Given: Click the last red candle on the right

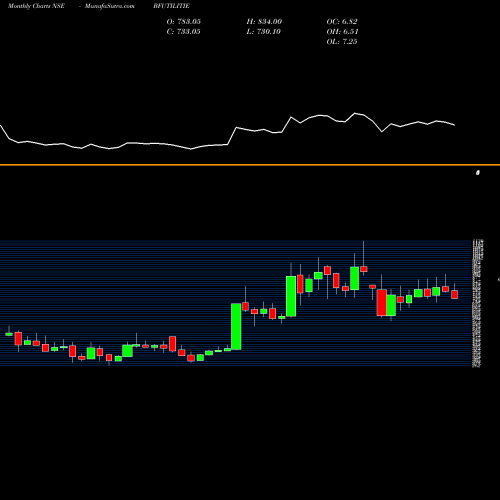Looking at the screenshot, I should pyautogui.click(x=455, y=294).
